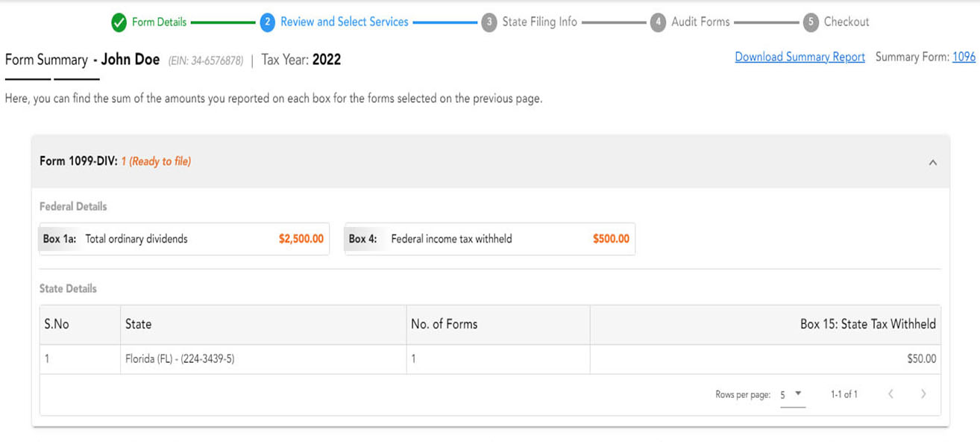Select the Form Summary heading tab
Viewport: 980px width, 442px height.
pos(45,59)
